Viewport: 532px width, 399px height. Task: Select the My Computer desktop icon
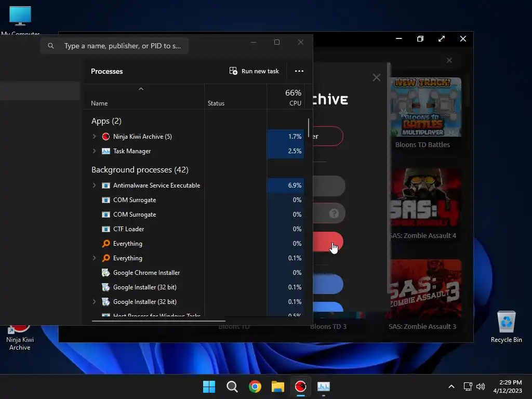[20, 20]
